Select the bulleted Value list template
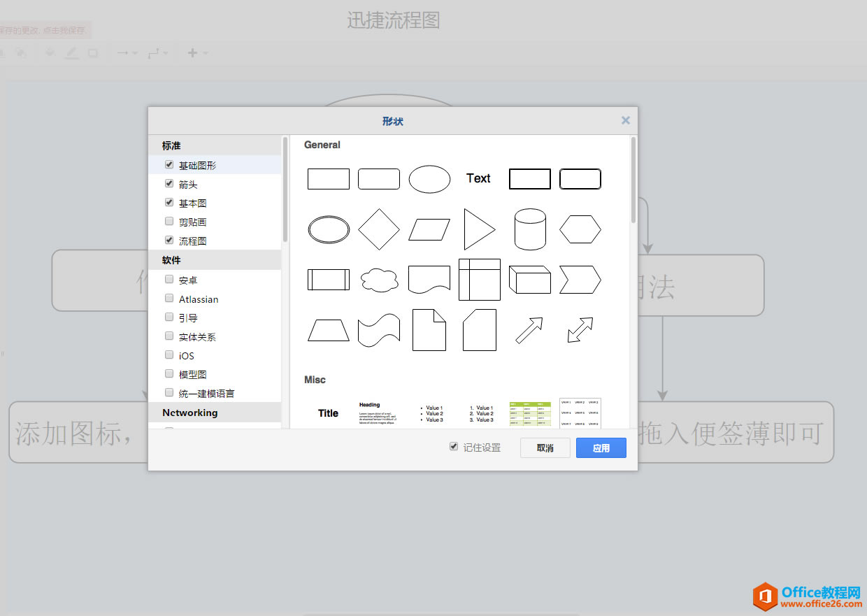 click(x=431, y=413)
